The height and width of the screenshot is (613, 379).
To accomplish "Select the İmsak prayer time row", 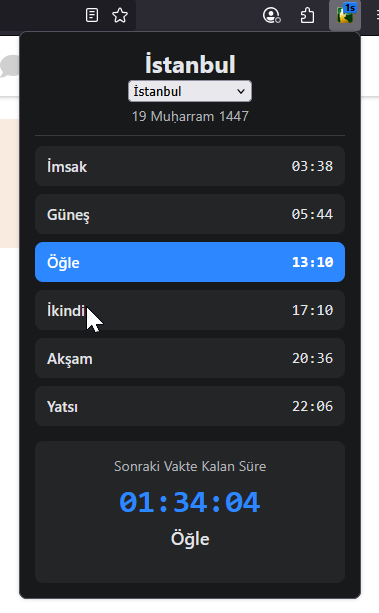I will [x=190, y=166].
